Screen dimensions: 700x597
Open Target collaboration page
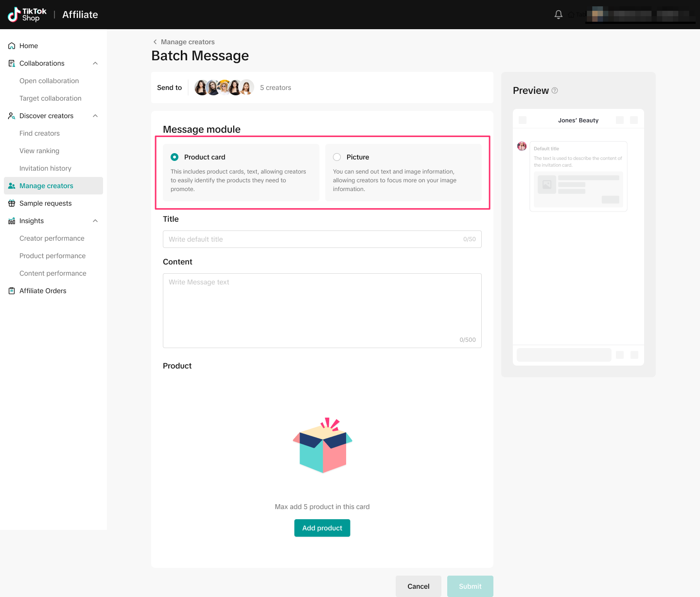point(51,98)
